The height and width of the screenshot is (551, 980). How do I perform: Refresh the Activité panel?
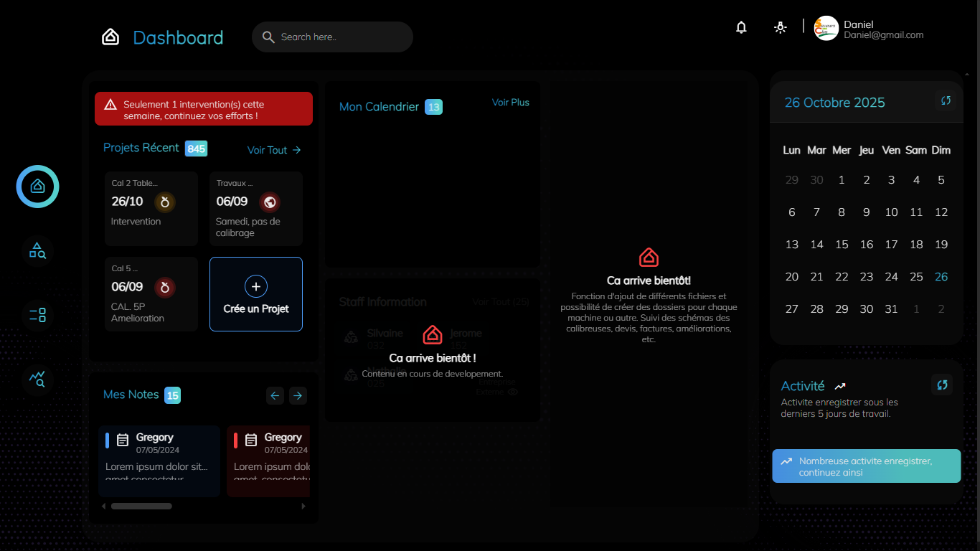point(942,385)
